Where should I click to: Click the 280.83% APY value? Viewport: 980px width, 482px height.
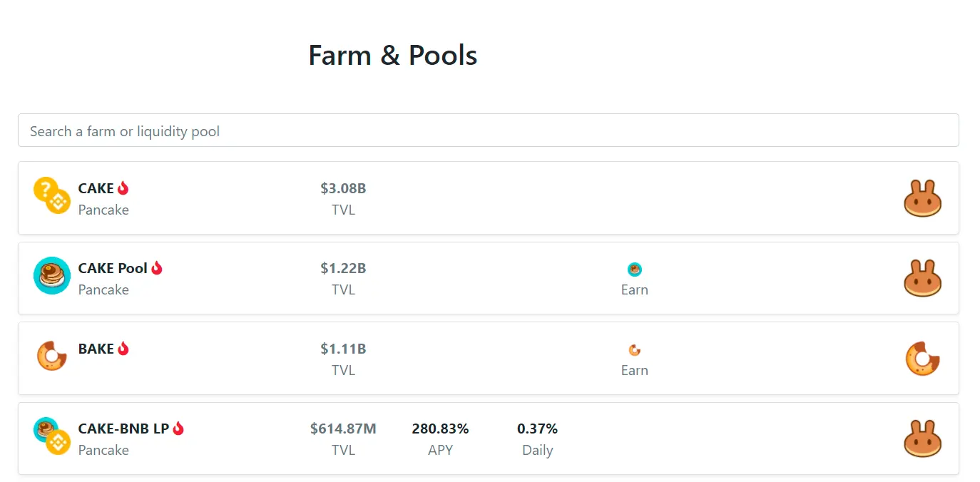click(440, 429)
